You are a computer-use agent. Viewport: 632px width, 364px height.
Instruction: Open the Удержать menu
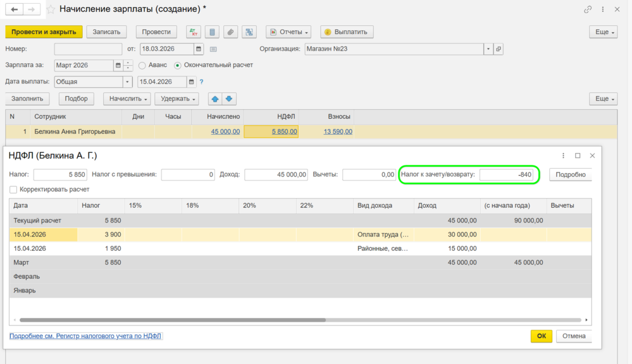(177, 99)
